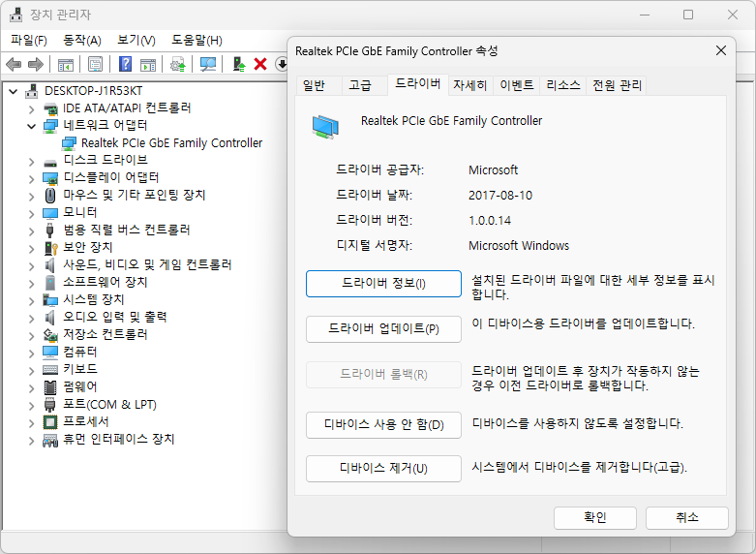Expand the IDE ATA/ATAPI 컨트롤러 node
756x554 pixels.
click(x=31, y=109)
